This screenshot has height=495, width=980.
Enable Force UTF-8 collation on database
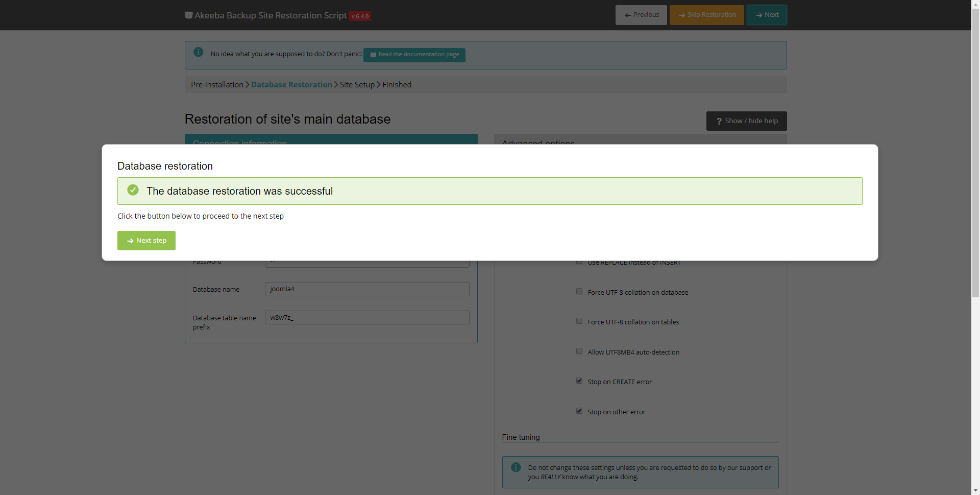pos(579,292)
